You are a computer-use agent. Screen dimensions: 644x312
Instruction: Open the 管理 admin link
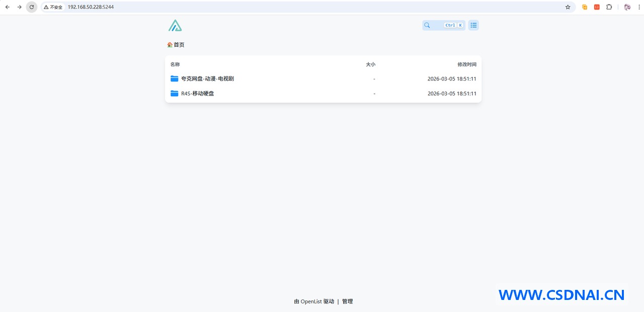click(x=348, y=301)
